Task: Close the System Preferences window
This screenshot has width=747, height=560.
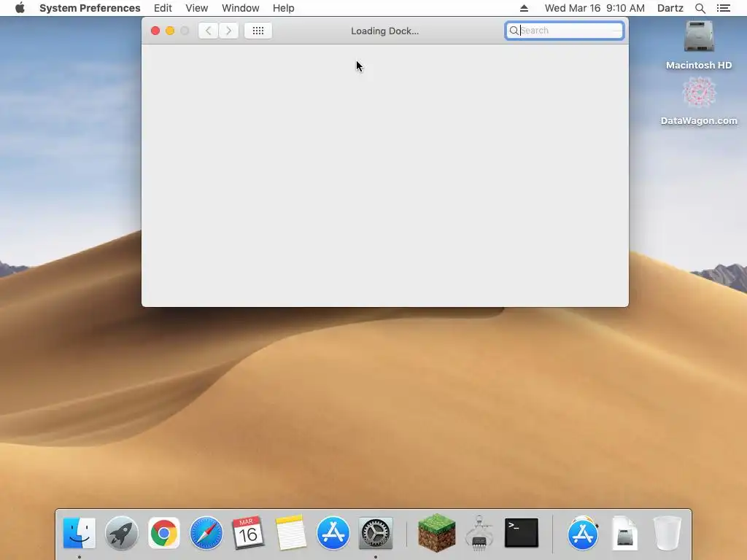Action: [x=155, y=31]
